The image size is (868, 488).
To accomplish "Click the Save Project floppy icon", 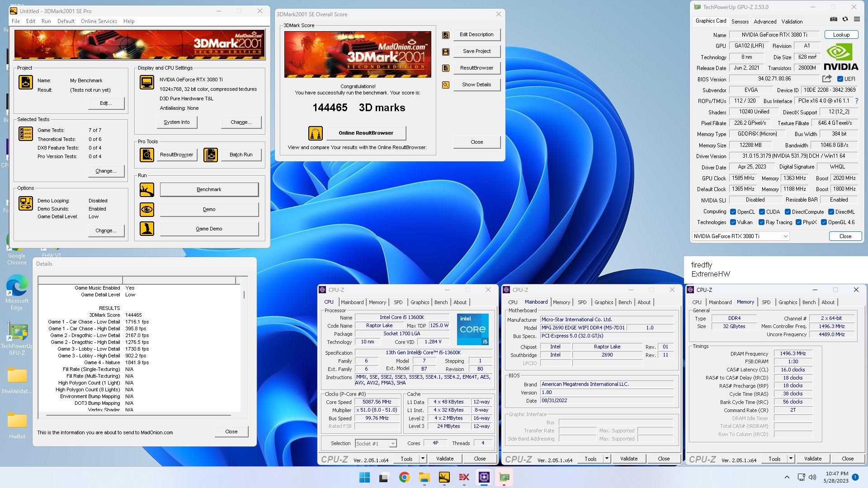I will pyautogui.click(x=446, y=52).
